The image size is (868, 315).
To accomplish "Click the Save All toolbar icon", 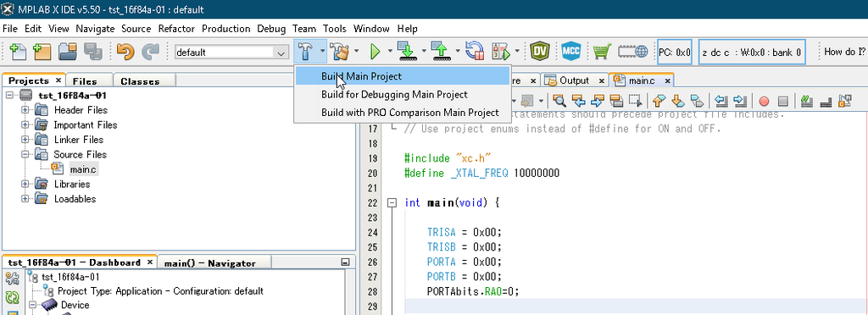I will (x=92, y=52).
